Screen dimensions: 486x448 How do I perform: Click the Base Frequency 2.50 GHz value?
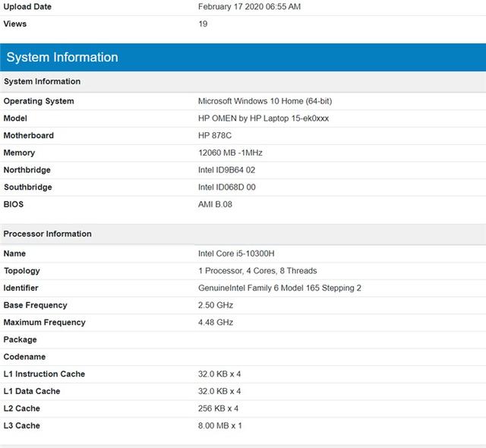pos(216,305)
